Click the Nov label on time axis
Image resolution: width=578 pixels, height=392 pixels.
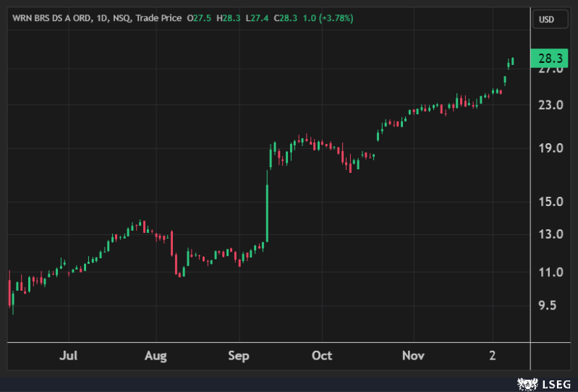(413, 356)
